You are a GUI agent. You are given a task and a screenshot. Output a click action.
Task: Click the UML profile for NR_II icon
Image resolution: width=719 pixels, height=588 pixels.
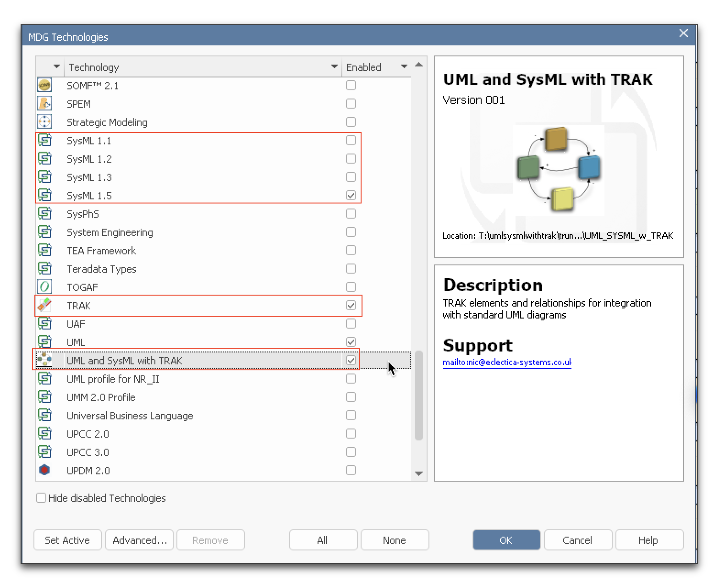point(44,379)
